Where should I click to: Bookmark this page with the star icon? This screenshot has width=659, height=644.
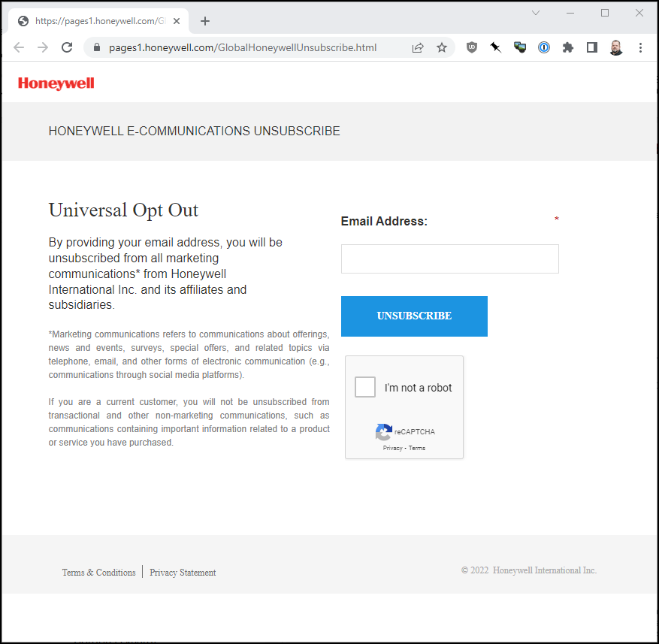click(441, 47)
